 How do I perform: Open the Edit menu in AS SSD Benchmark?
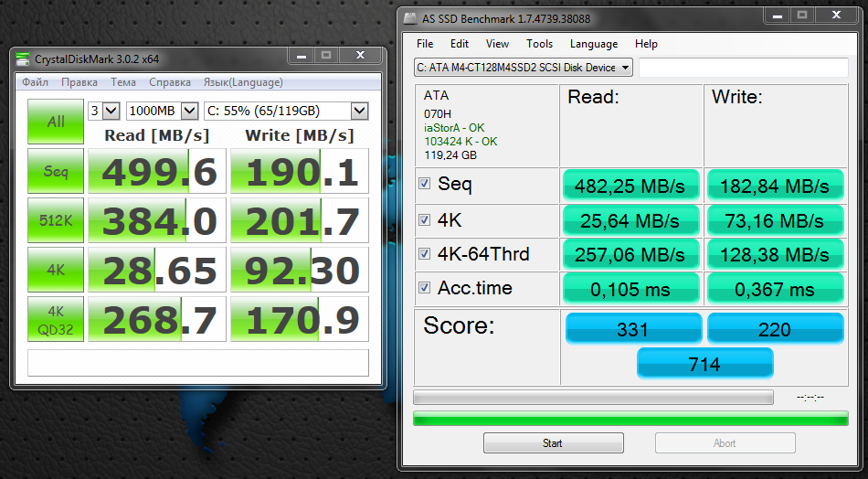(459, 44)
